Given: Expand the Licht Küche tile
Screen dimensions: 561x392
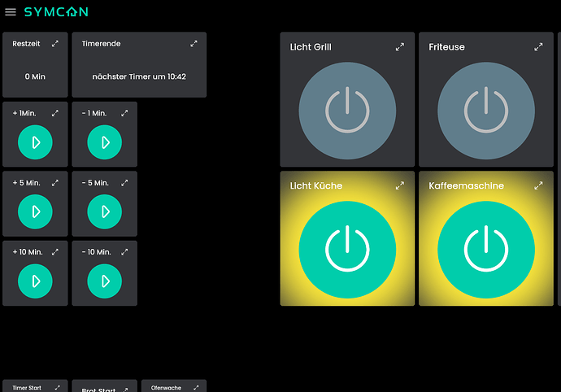Looking at the screenshot, I should (x=400, y=186).
